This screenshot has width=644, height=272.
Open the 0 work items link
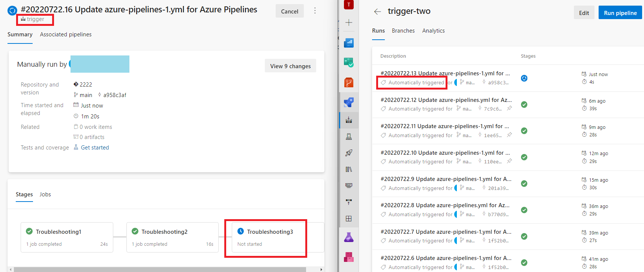(96, 127)
